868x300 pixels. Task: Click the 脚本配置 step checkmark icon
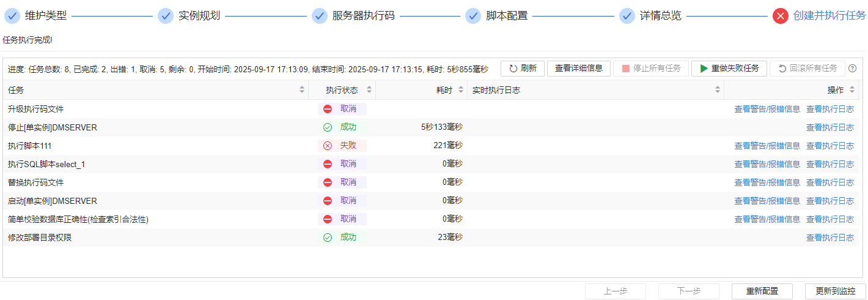coord(473,16)
